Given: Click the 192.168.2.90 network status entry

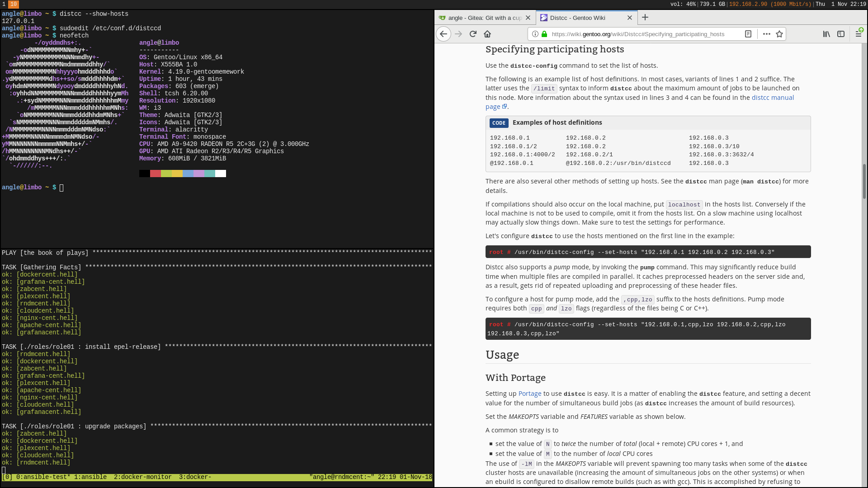Looking at the screenshot, I should pos(770,4).
